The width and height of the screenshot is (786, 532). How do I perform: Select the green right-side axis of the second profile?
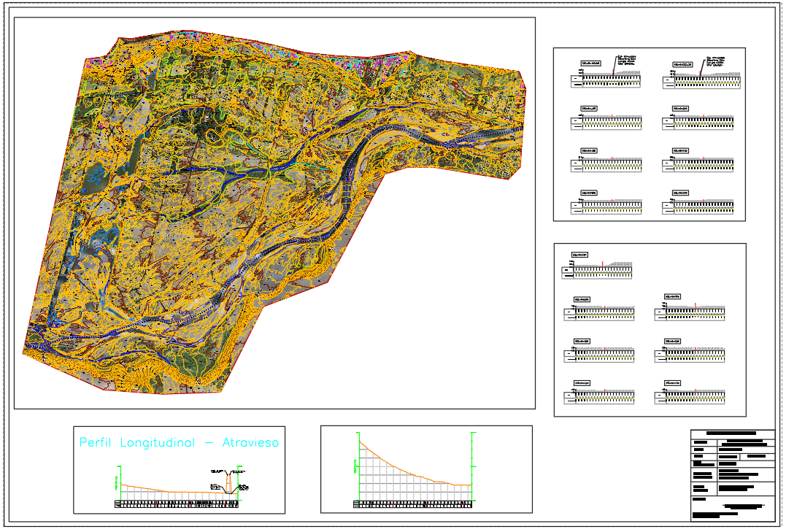473,467
